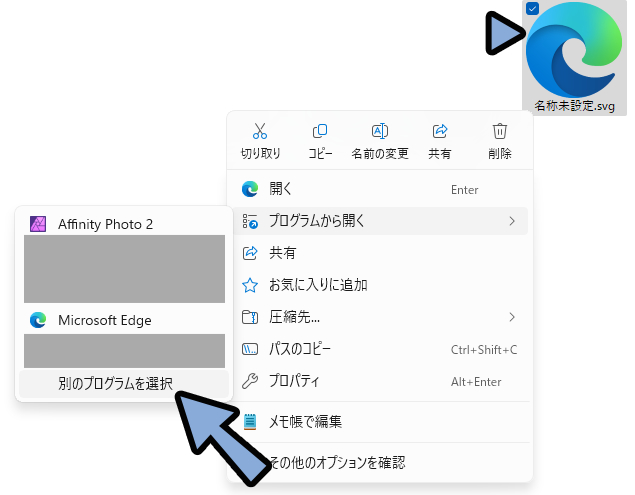Select お気に入りに追加

click(381, 285)
